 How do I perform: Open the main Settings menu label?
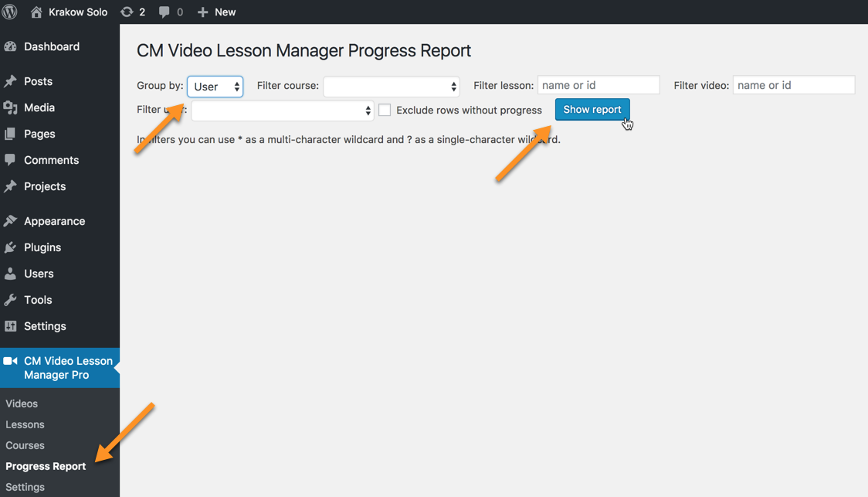click(x=45, y=326)
